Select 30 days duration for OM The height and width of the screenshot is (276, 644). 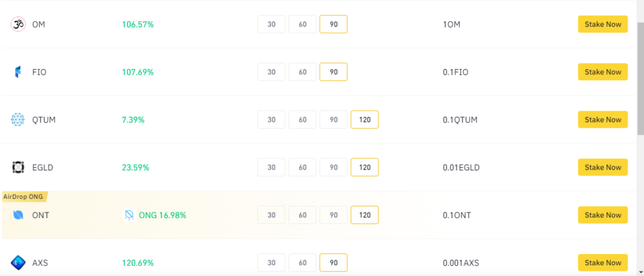(271, 25)
